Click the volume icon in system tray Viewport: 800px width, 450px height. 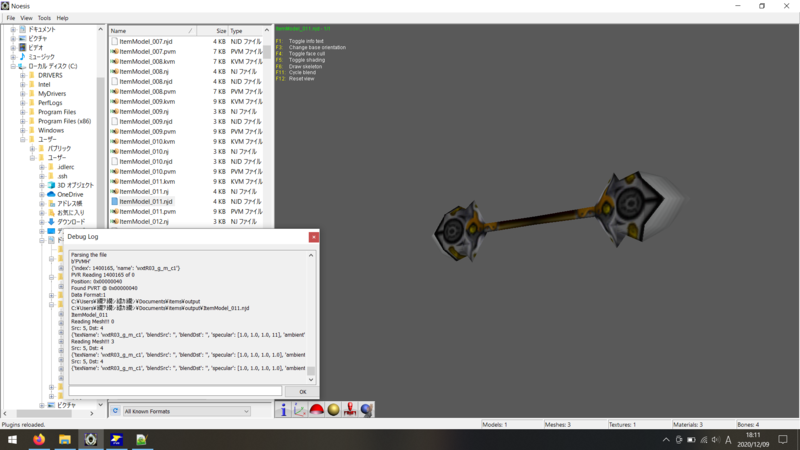click(x=715, y=439)
